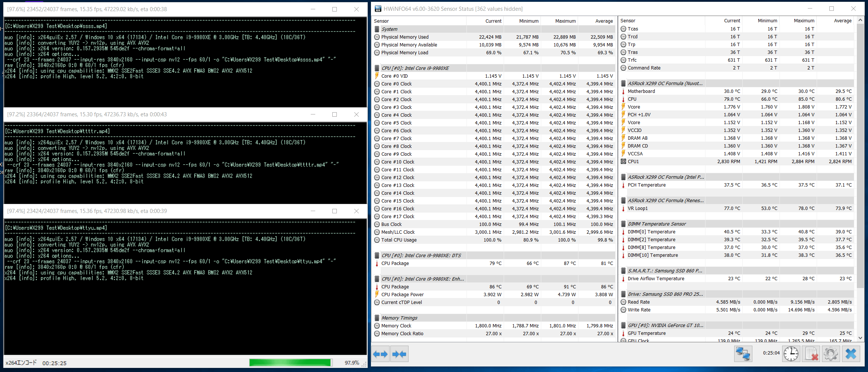This screenshot has height=372, width=868.
Task: Click the Current column header in left pane
Action: click(x=485, y=21)
